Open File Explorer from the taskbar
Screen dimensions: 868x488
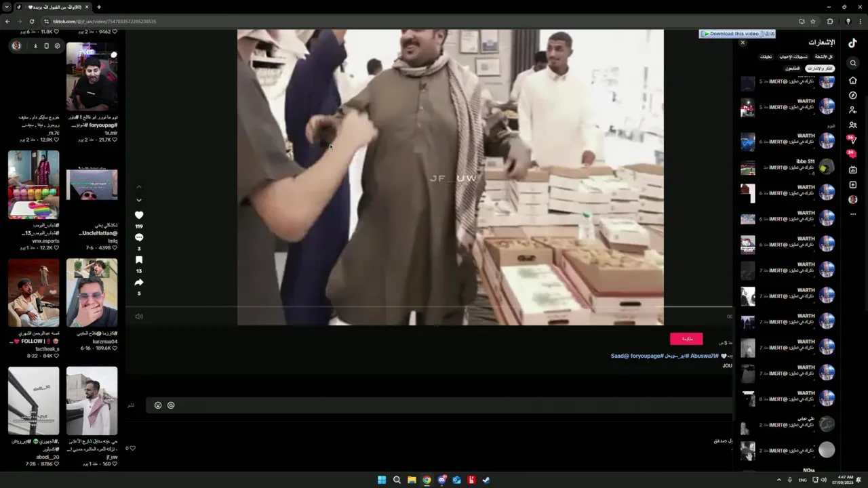click(412, 480)
